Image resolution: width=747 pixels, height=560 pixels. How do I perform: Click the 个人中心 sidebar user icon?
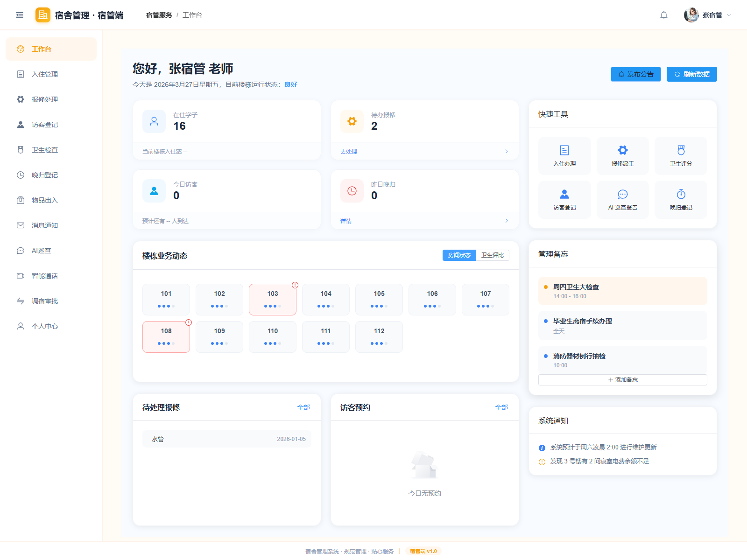21,326
